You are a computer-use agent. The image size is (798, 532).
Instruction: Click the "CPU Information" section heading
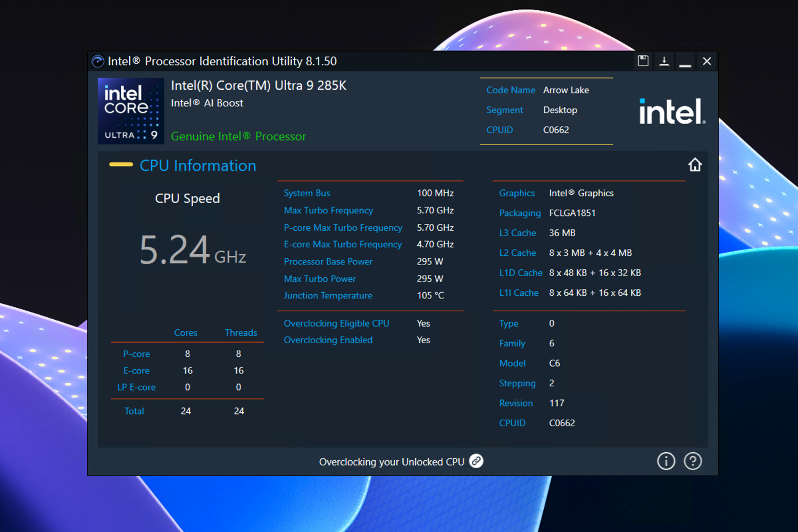tap(197, 165)
